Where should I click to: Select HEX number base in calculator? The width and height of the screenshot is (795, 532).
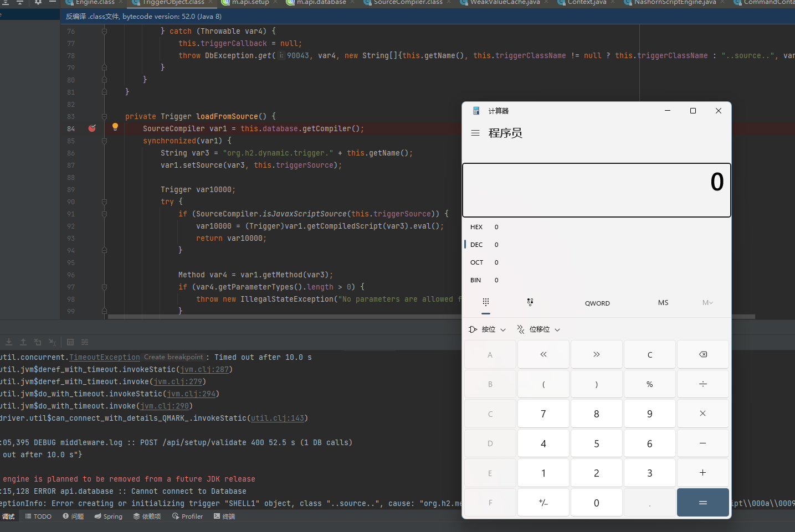[597, 227]
